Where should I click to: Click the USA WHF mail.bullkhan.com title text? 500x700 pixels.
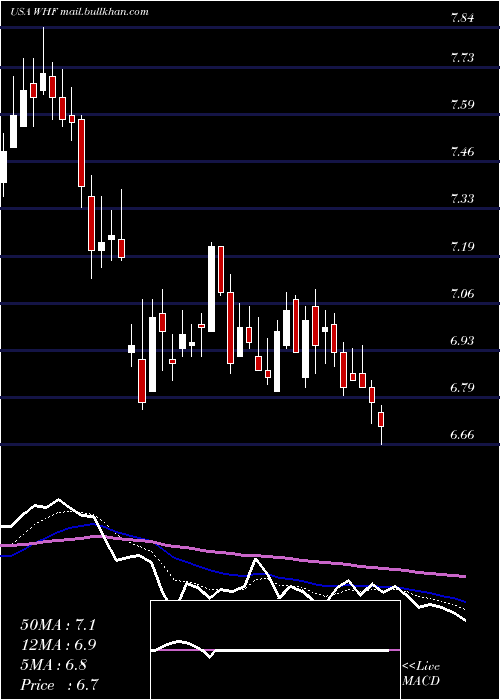tap(79, 12)
